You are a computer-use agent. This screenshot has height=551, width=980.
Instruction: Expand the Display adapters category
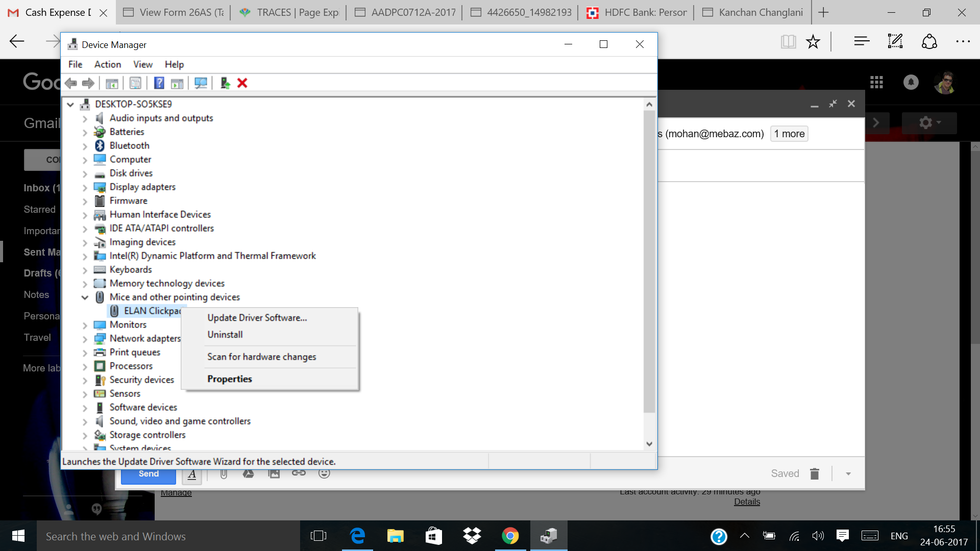[x=85, y=188]
